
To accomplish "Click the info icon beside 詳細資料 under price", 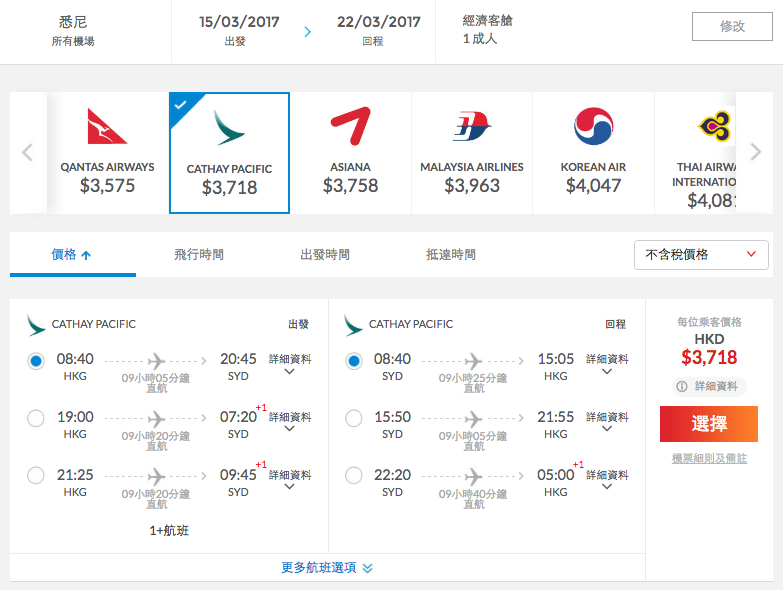I will pos(682,386).
